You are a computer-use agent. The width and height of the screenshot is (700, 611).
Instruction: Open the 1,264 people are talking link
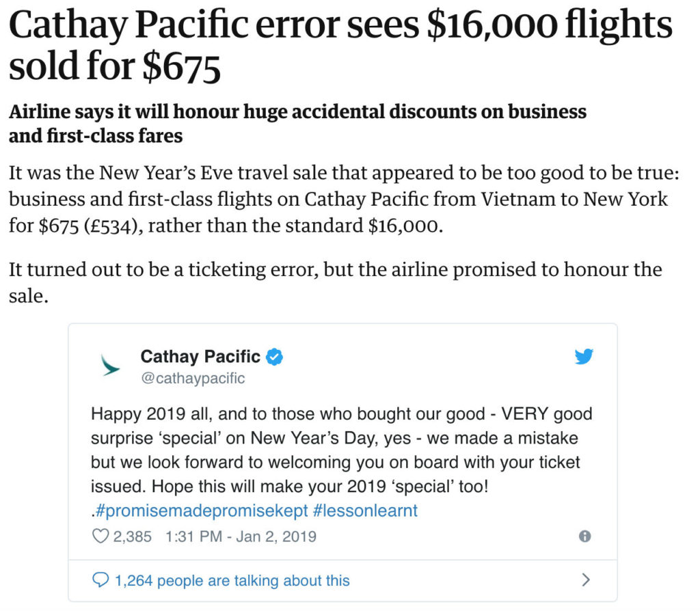(x=232, y=580)
